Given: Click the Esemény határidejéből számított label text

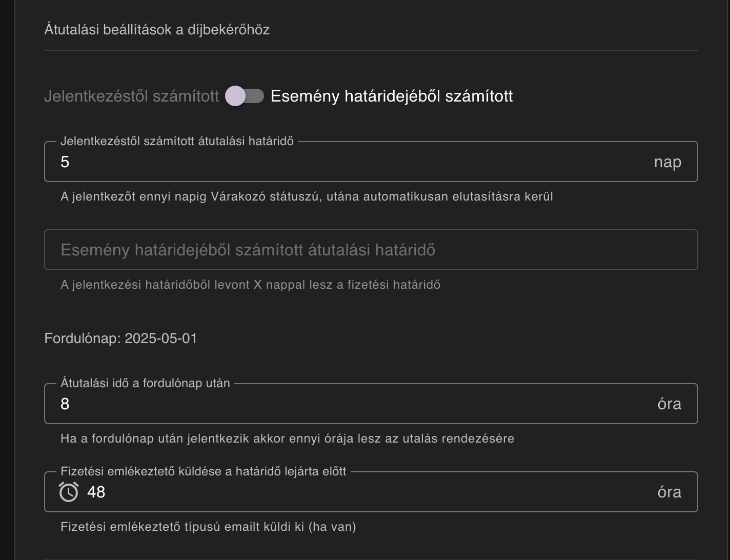Looking at the screenshot, I should 392,95.
